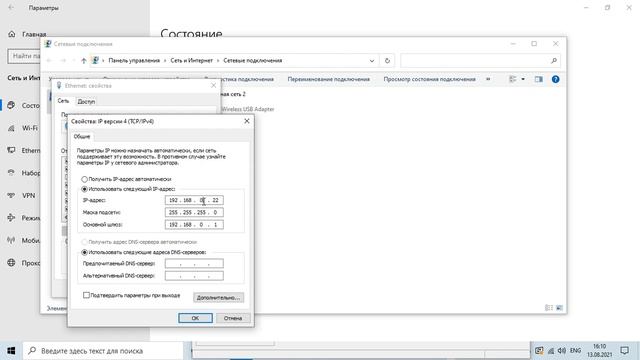
Task: Cancel the IPv4 properties dialog
Action: pyautogui.click(x=233, y=318)
